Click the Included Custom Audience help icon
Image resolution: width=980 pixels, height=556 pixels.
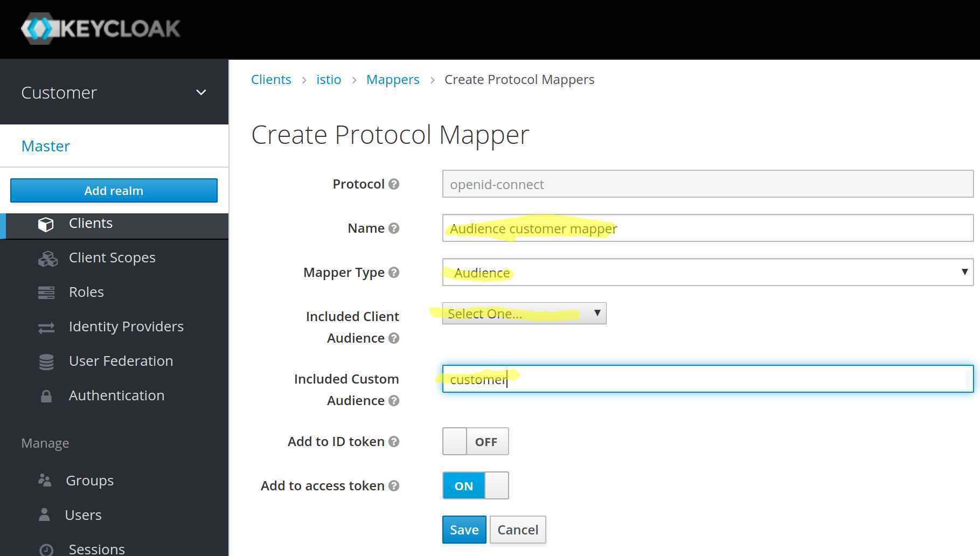click(394, 401)
